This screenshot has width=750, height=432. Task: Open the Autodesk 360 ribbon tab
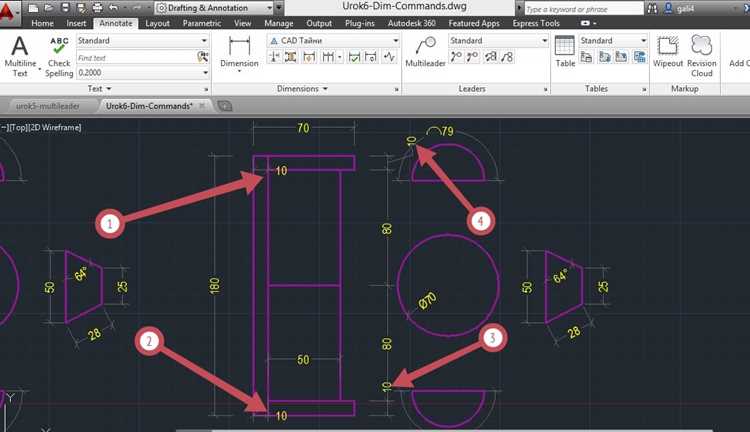pyautogui.click(x=411, y=23)
